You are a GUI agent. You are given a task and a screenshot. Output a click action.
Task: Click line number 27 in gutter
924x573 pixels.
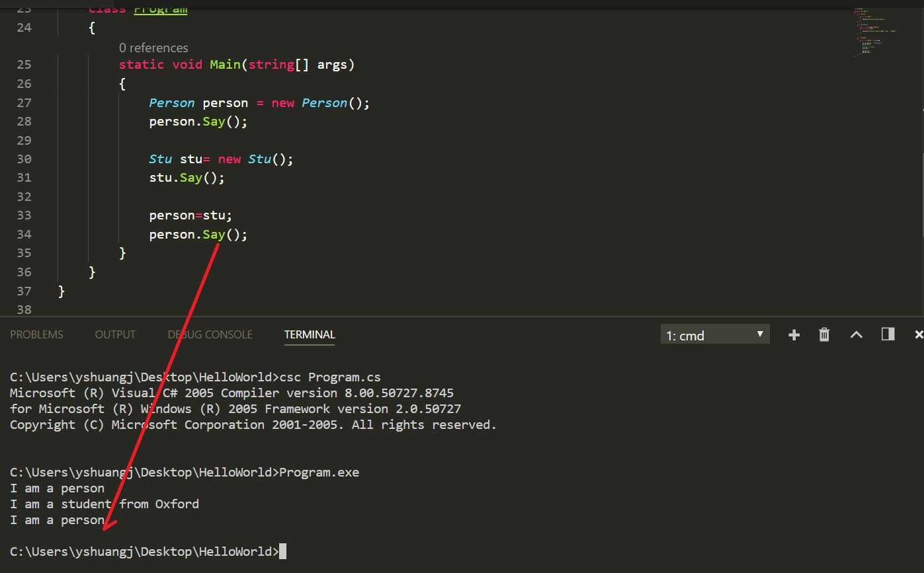[24, 102]
